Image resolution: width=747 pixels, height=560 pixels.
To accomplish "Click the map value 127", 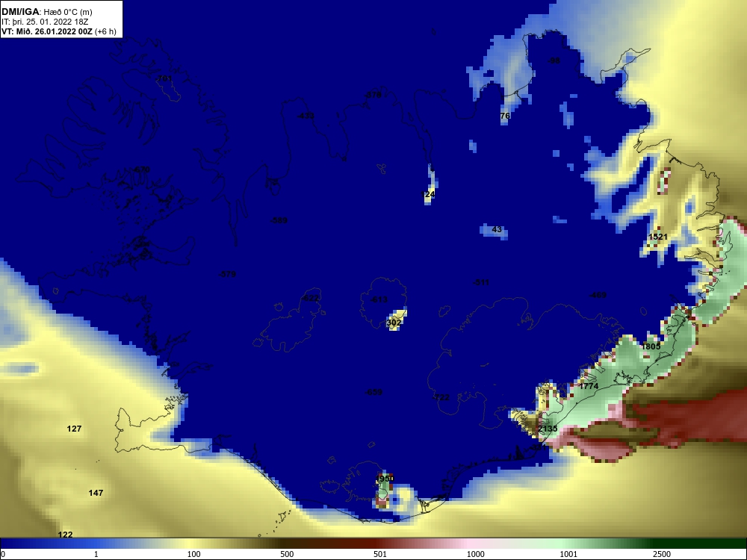I will point(74,429).
